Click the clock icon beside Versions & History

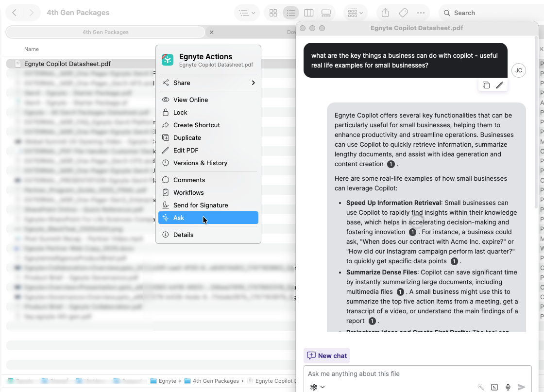tap(166, 163)
